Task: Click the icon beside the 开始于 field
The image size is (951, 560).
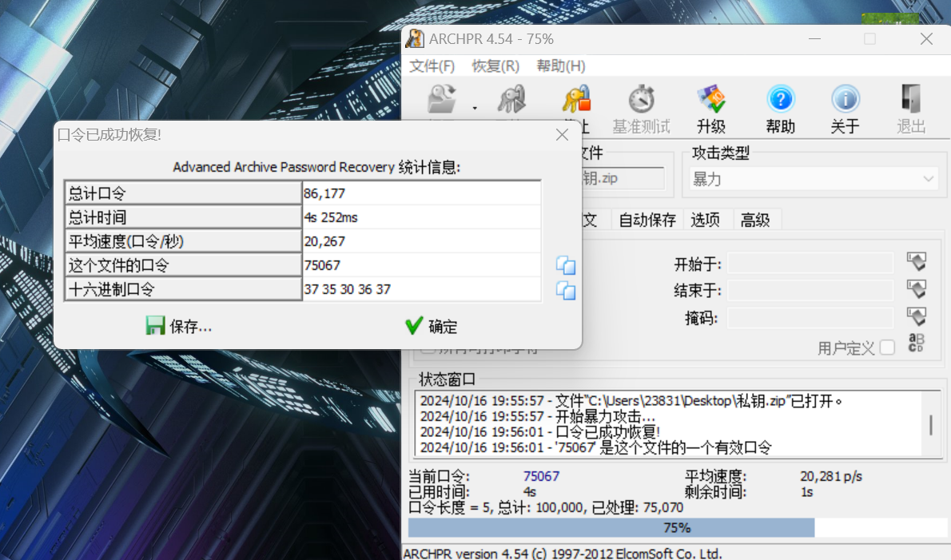Action: [x=917, y=262]
